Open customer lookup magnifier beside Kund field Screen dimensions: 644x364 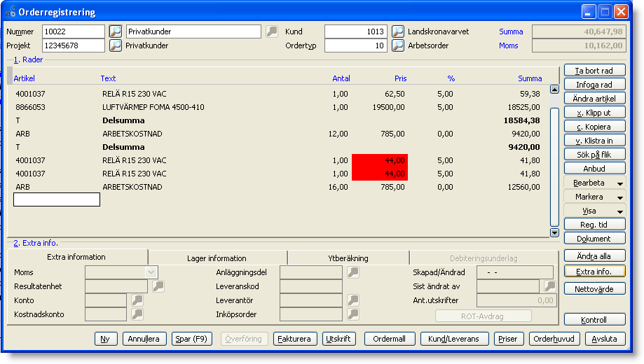click(x=397, y=31)
